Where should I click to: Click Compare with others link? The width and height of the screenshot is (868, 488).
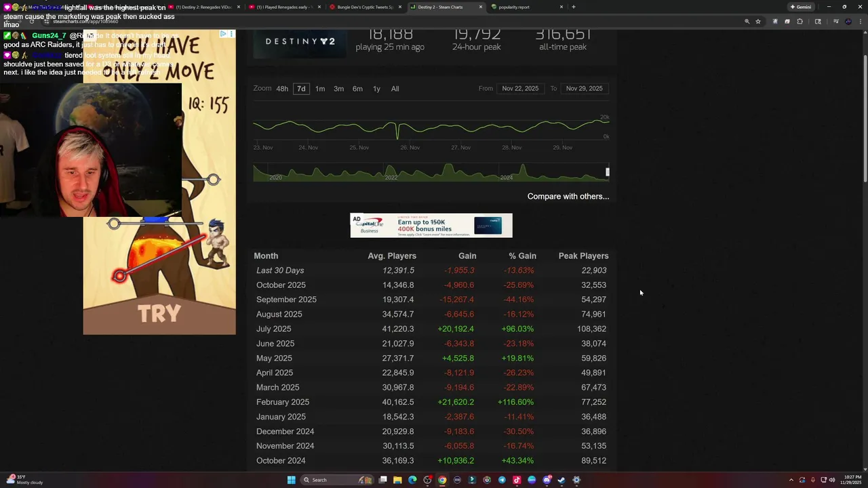click(568, 197)
